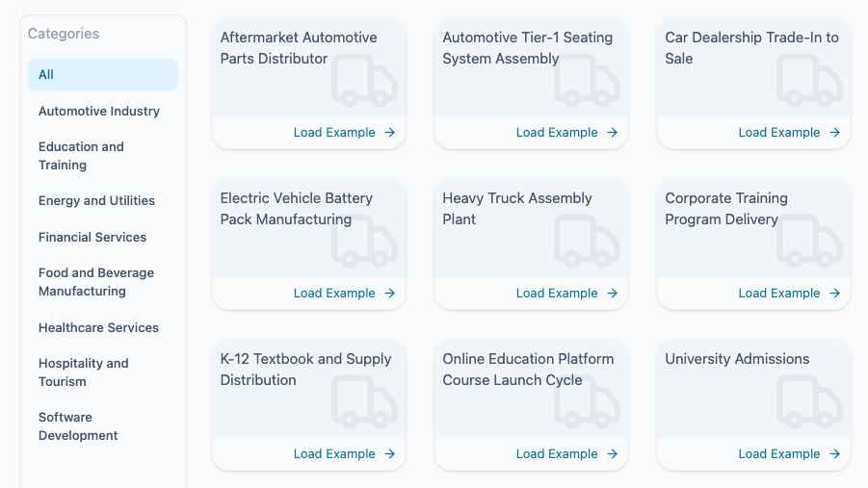This screenshot has width=868, height=488.
Task: Click arrow icon on Online Education Platform card
Action: pyautogui.click(x=612, y=454)
